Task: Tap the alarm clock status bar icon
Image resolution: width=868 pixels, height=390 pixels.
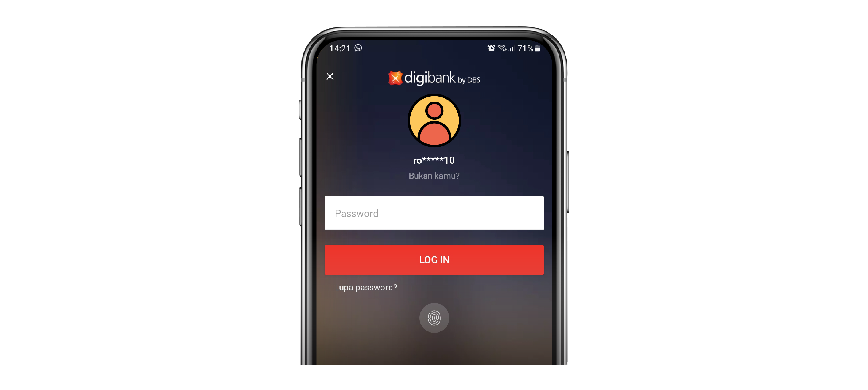Action: (489, 49)
